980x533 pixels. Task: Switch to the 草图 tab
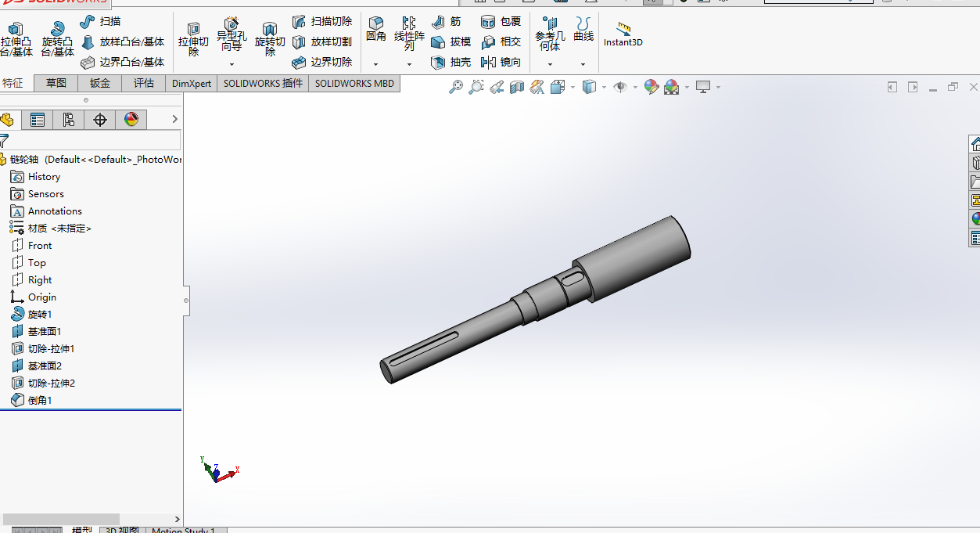click(x=56, y=83)
